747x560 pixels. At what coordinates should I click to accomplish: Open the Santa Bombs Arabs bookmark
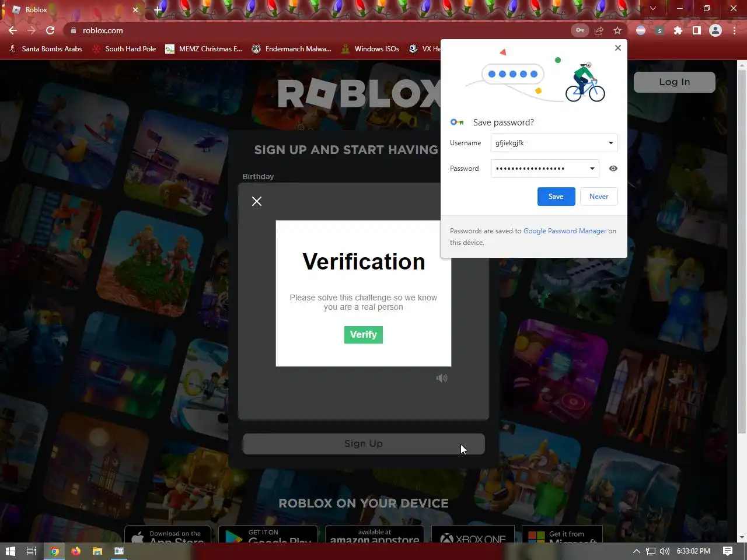coord(46,49)
